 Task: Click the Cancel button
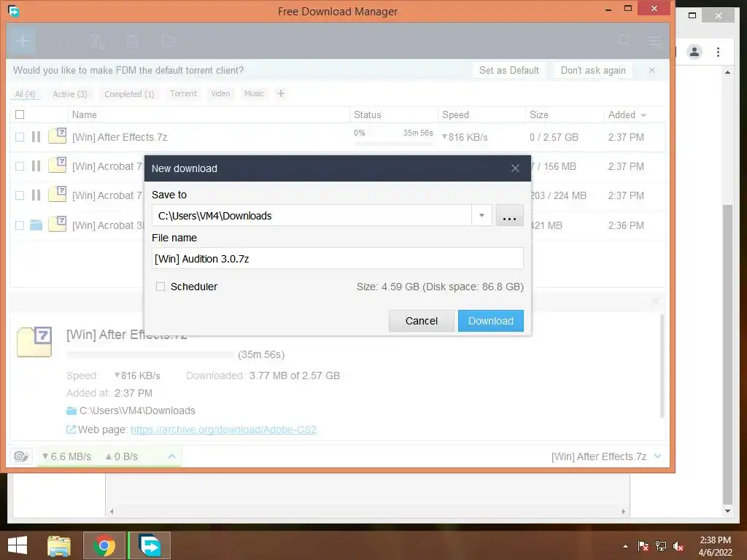pos(421,321)
